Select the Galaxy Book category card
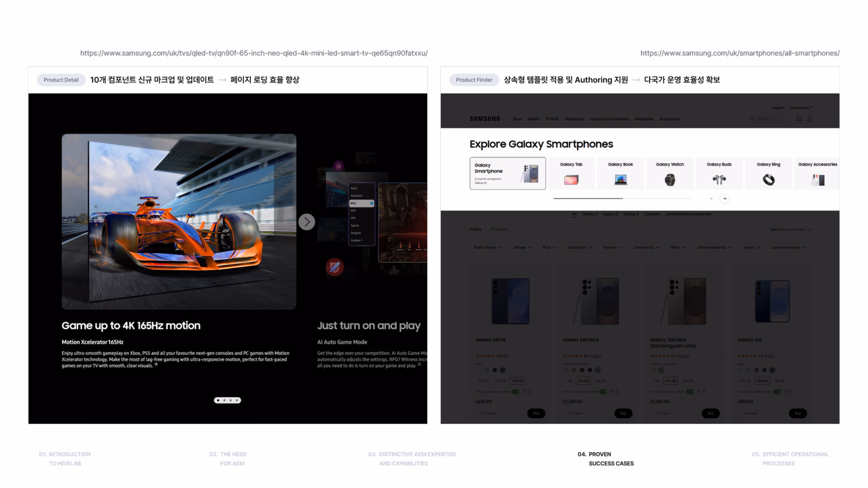This screenshot has height=488, width=868. pyautogui.click(x=620, y=173)
